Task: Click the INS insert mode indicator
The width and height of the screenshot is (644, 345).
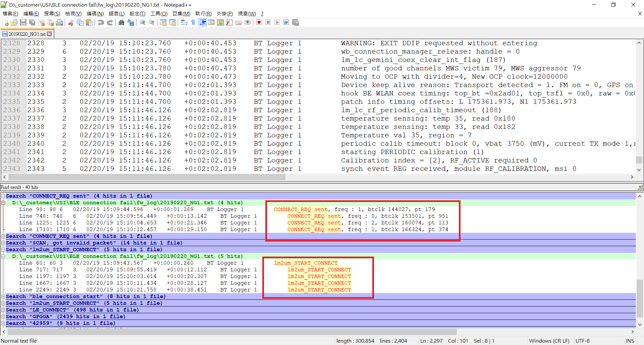Action: 630,341
